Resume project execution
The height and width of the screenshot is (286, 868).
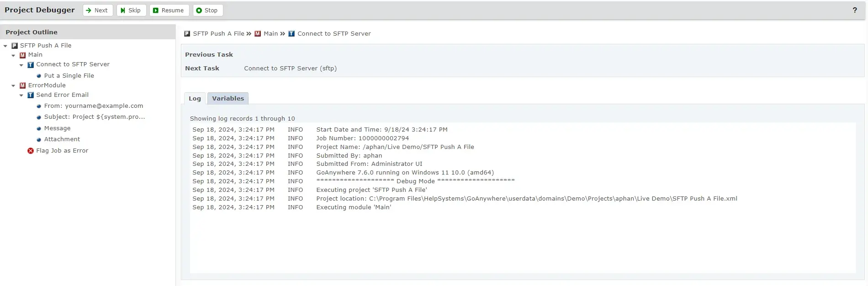tap(169, 10)
